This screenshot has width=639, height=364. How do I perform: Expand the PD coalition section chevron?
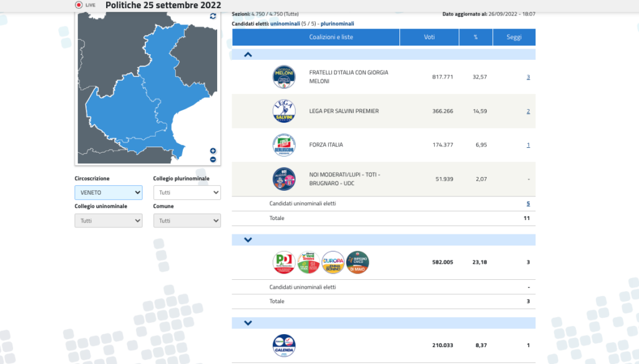click(x=248, y=240)
